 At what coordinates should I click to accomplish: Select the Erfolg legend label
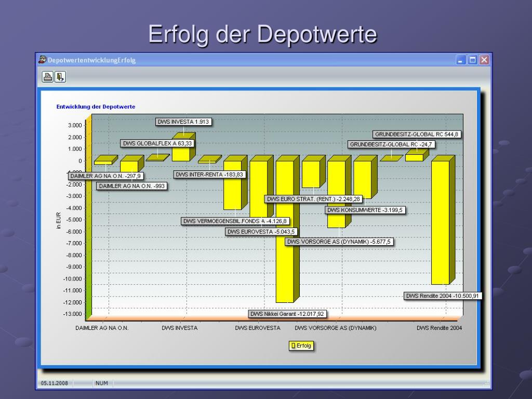303,345
